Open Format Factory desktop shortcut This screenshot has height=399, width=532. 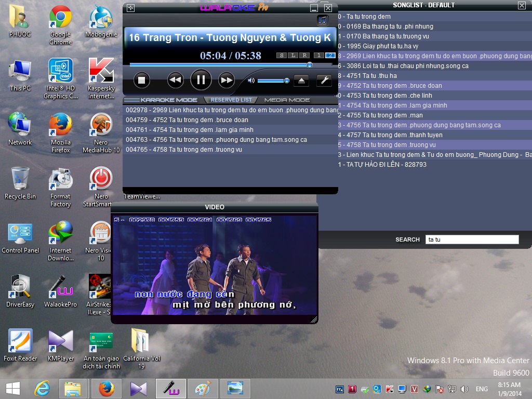60,187
